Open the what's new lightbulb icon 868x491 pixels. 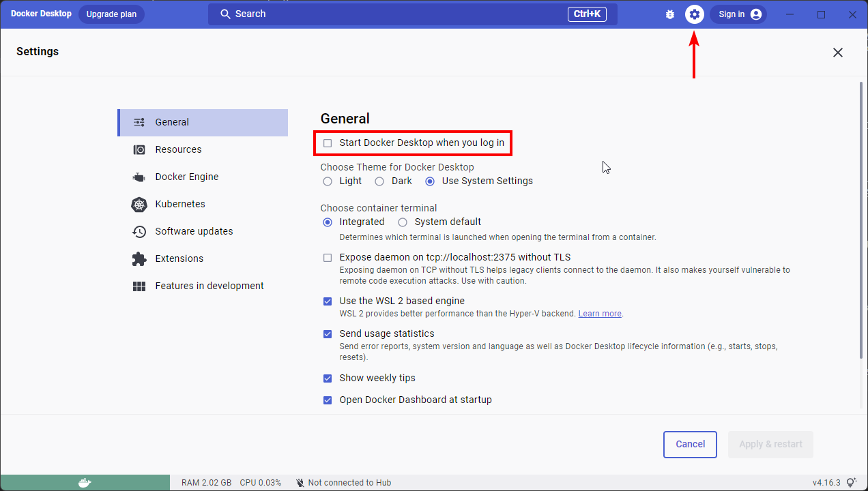coord(851,482)
